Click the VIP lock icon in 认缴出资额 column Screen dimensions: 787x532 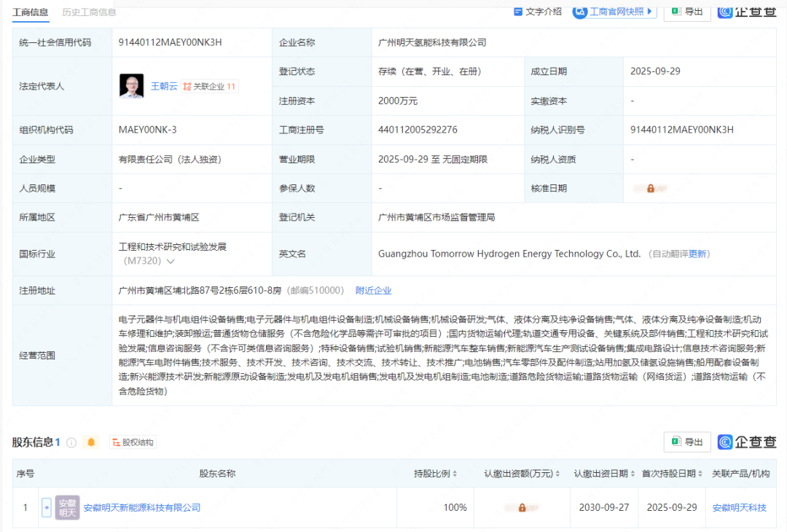click(x=522, y=507)
